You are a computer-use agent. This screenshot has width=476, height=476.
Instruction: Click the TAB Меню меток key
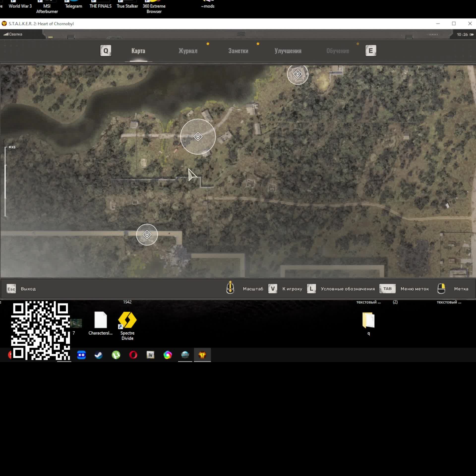387,289
